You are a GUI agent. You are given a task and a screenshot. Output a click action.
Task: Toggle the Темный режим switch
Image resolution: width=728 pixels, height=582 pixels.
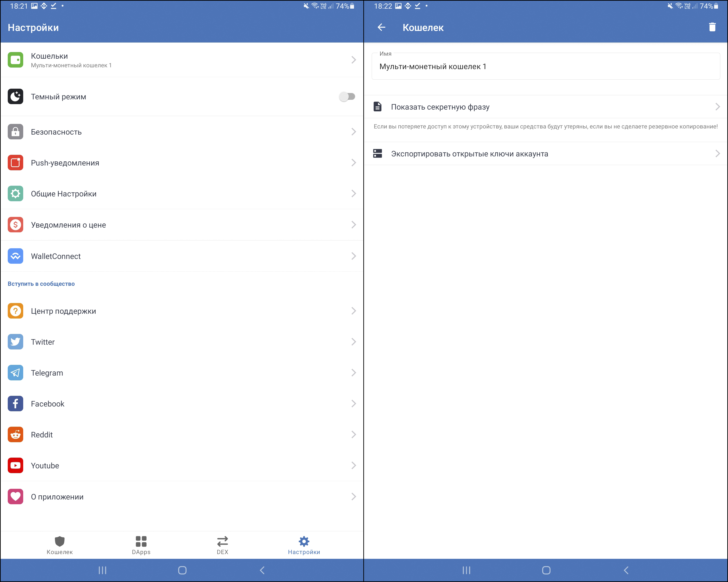tap(347, 97)
